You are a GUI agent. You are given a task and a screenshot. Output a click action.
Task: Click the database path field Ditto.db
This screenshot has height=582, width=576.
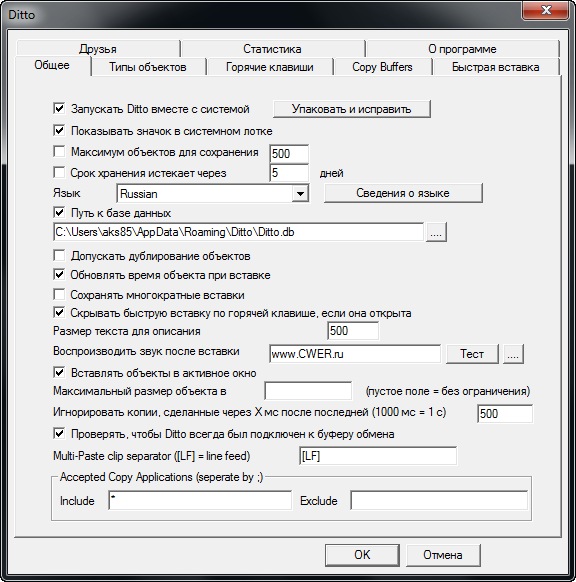tap(238, 232)
